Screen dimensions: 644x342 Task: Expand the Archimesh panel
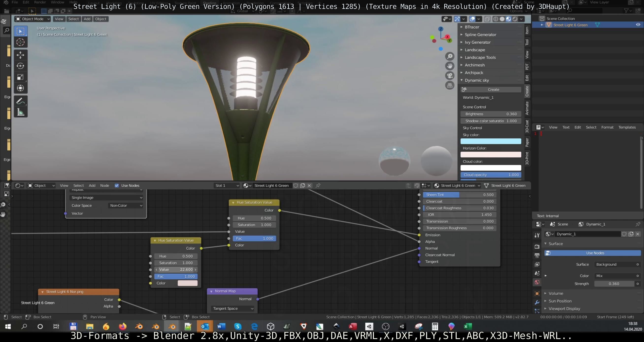coord(475,65)
